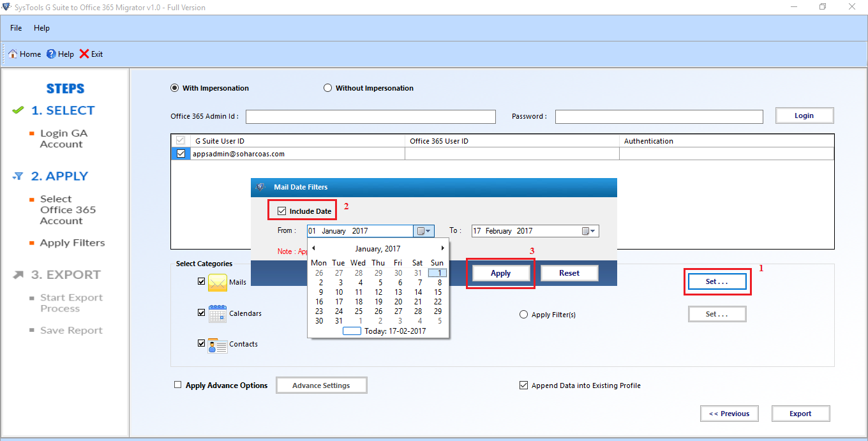The image size is (868, 441).
Task: Click the Mails envelope icon
Action: 218,282
